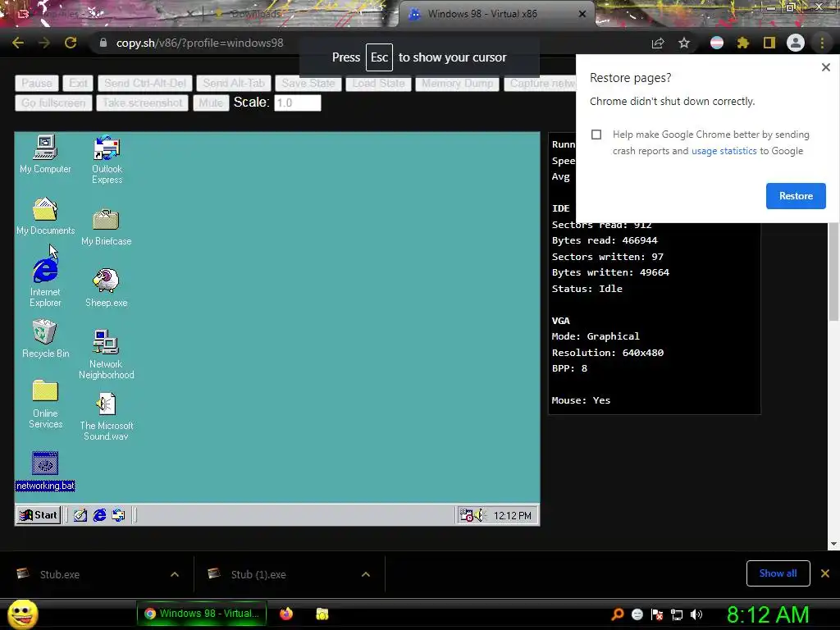Open Online Services folder icon
This screenshot has width=840, height=630.
click(x=45, y=404)
